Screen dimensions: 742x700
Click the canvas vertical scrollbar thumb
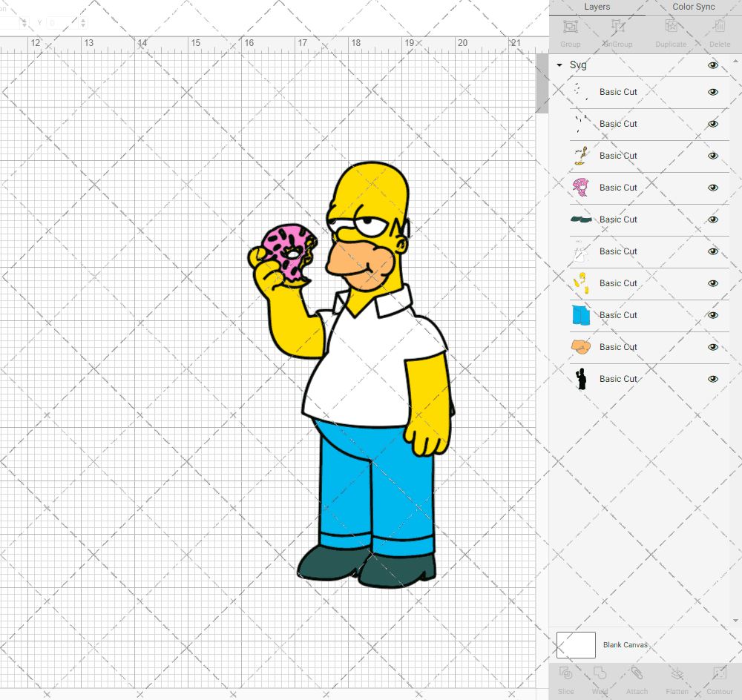pos(542,83)
